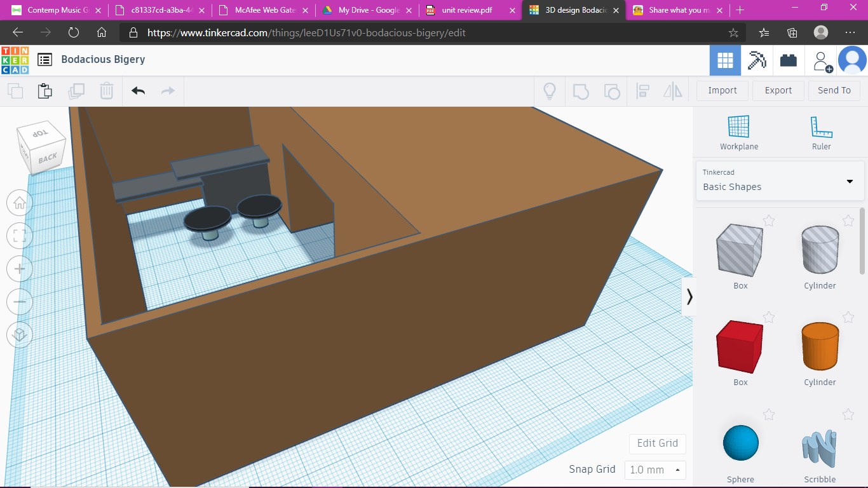868x488 pixels.
Task: Select the red Box shape
Action: point(740,347)
